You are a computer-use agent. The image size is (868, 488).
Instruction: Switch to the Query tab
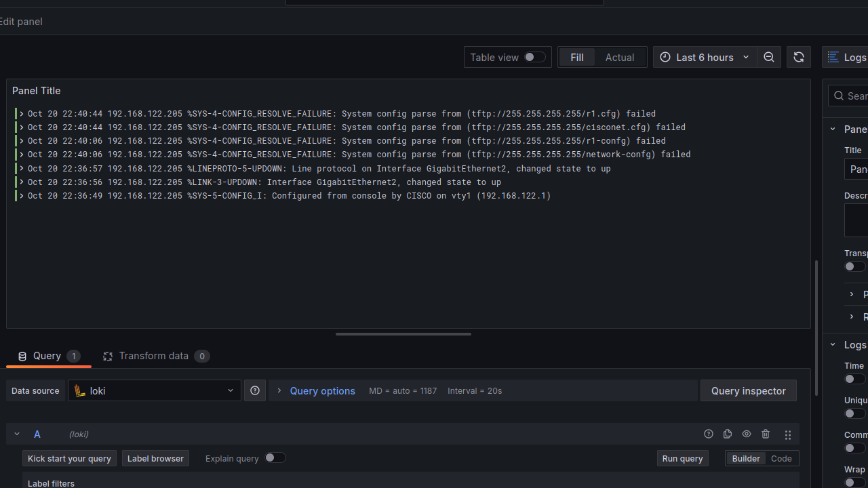pyautogui.click(x=49, y=356)
